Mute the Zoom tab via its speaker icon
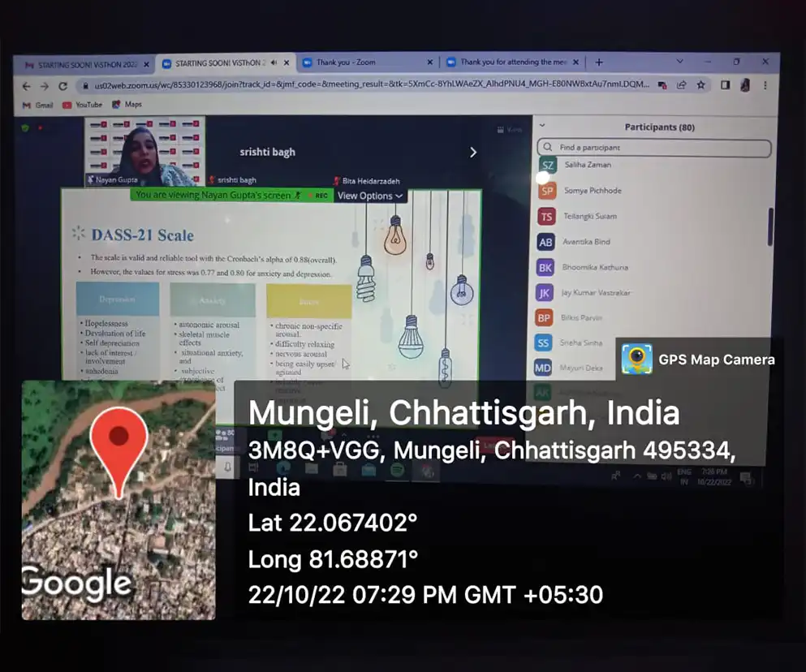The width and height of the screenshot is (806, 672). (x=274, y=62)
